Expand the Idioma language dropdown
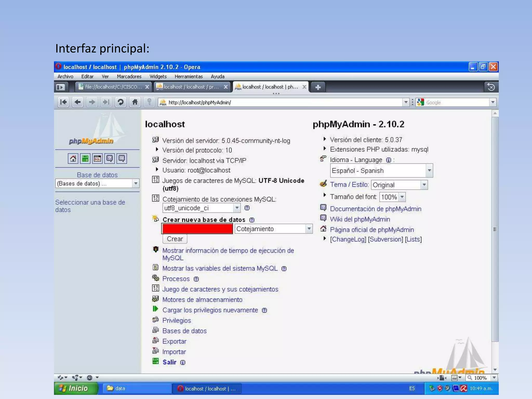Screen dimensions: 532x399 (429, 171)
